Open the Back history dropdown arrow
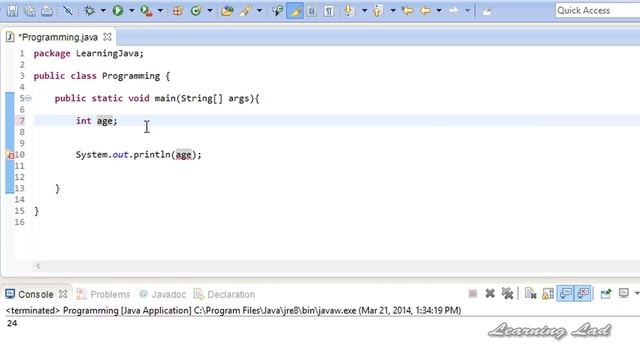Screen dimensions: 640x360 [439, 11]
